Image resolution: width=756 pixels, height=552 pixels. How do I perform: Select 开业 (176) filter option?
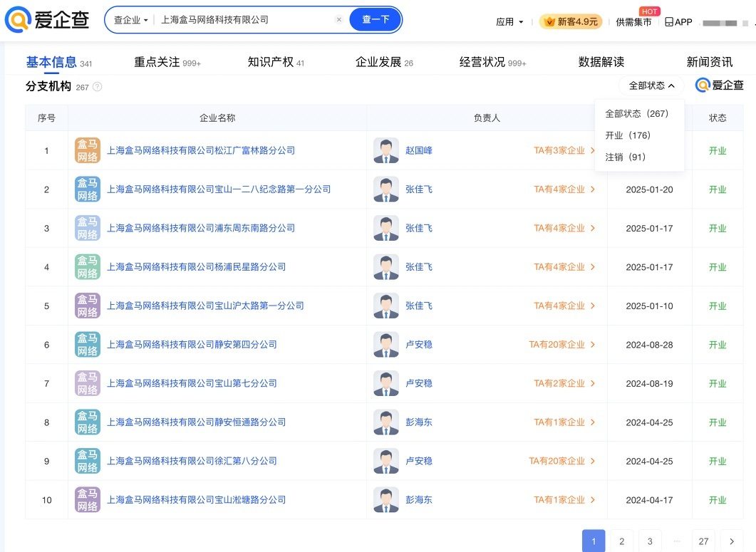(628, 135)
